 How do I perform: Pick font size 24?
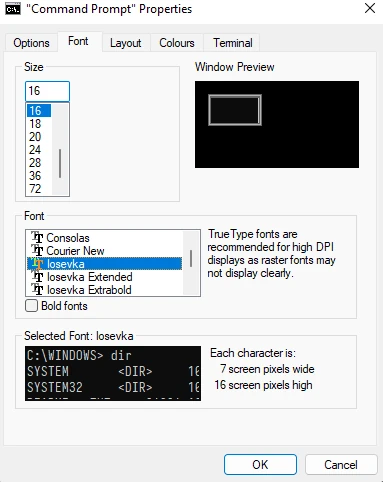39,150
